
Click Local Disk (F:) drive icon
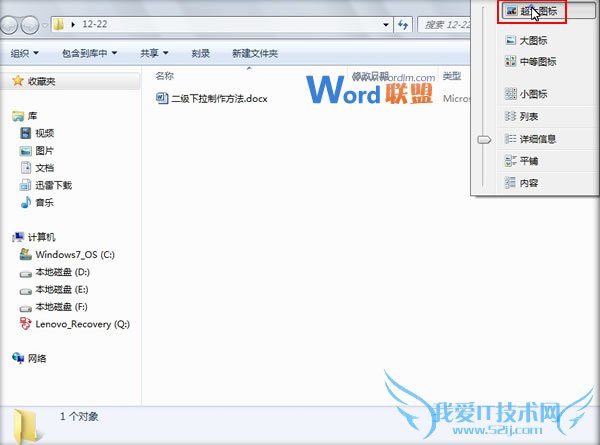pos(25,308)
